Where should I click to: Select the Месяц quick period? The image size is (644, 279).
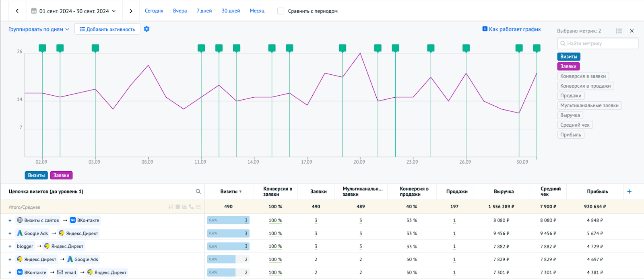257,11
